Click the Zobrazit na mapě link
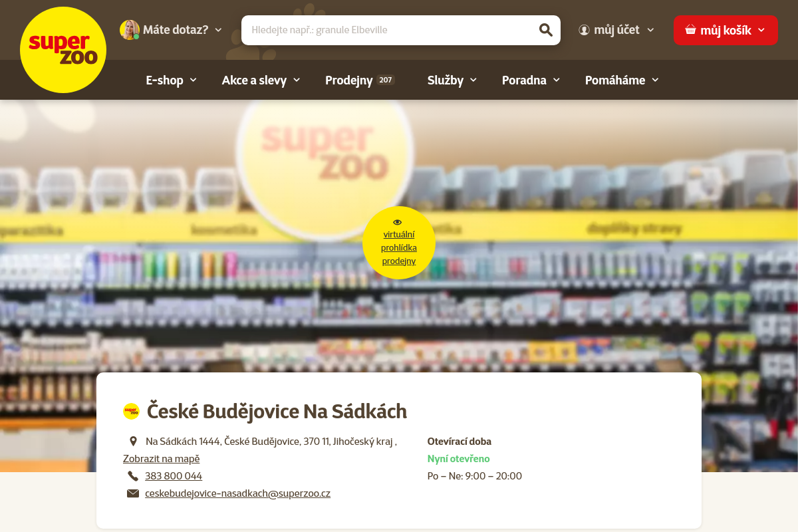Screen dimensions: 798x532 161,459
